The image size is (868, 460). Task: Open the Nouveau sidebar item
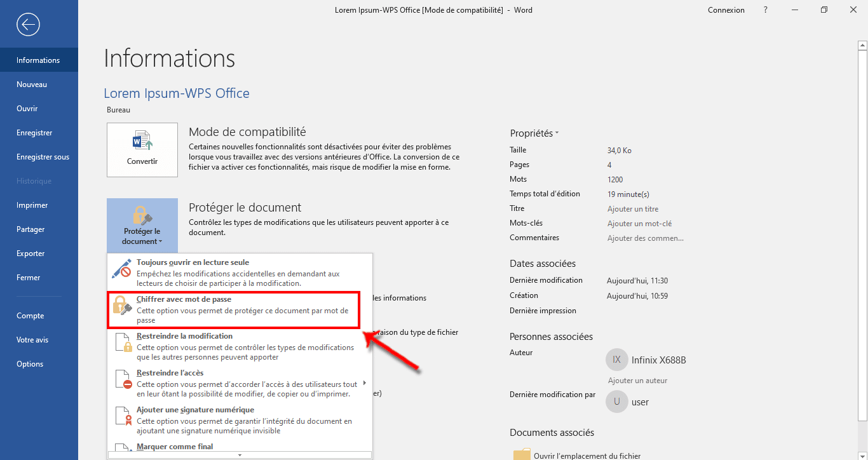point(39,85)
